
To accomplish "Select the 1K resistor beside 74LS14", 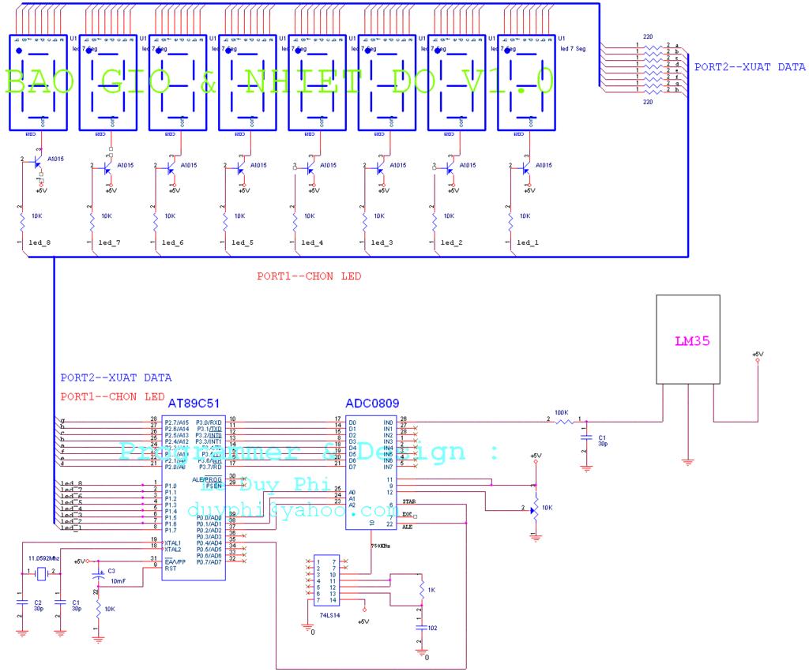I will tap(422, 590).
